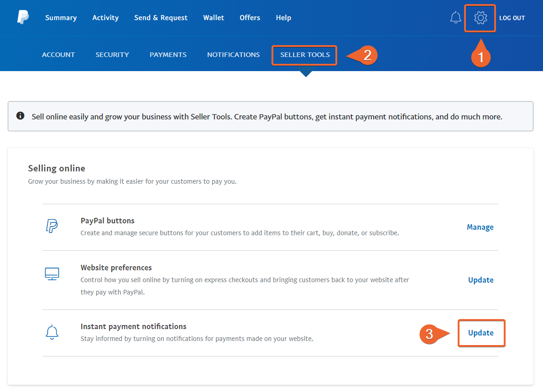Click the Website preferences monitor icon
The width and height of the screenshot is (543, 392).
[x=52, y=273]
